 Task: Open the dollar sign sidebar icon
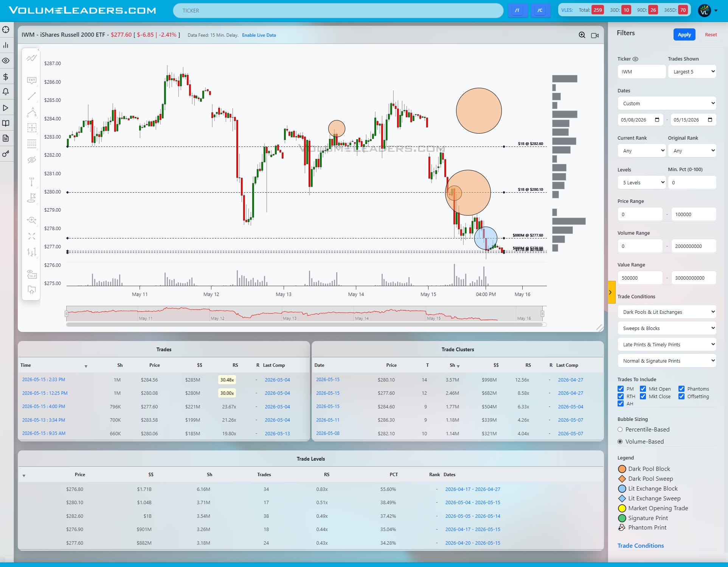tap(6, 77)
